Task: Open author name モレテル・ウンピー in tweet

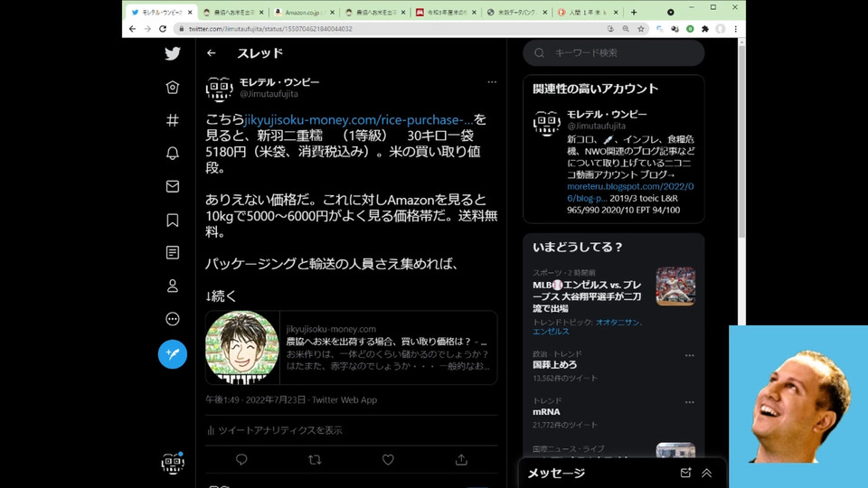Action: pyautogui.click(x=279, y=82)
